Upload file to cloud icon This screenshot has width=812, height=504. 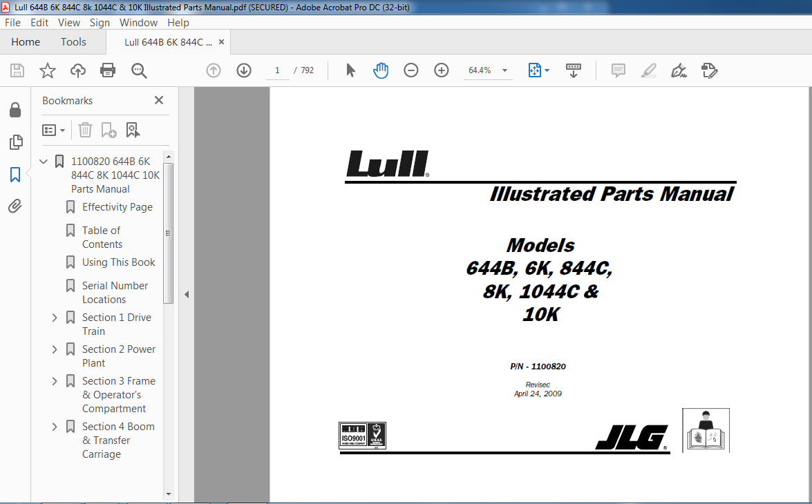(x=77, y=70)
